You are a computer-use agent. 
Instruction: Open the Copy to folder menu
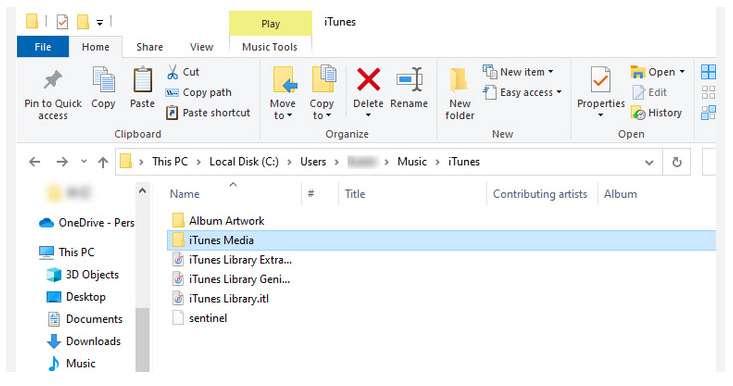coord(322,93)
